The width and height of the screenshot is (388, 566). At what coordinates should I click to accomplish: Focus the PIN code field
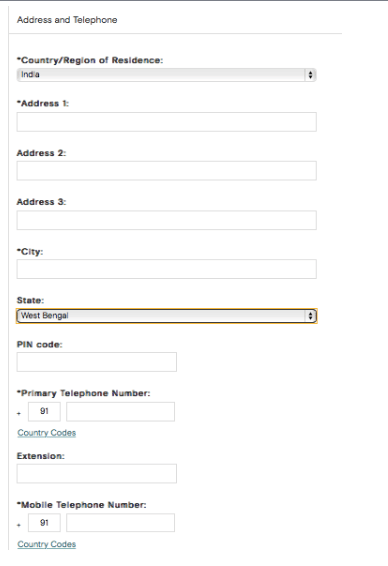click(97, 362)
